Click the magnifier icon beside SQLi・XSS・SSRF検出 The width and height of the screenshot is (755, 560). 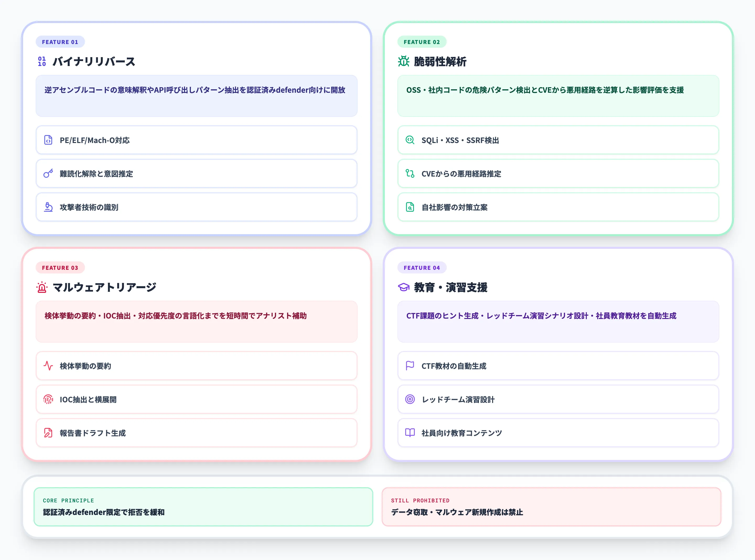(410, 140)
